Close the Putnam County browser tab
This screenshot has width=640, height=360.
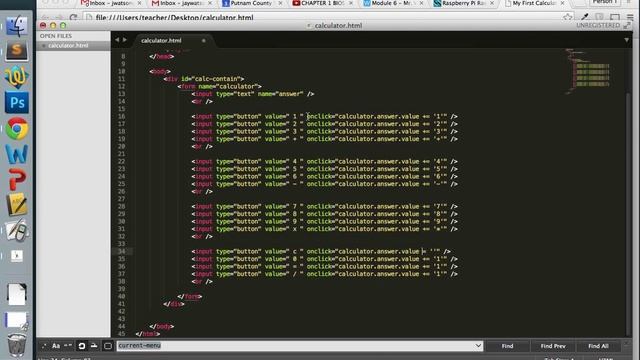(x=280, y=3)
